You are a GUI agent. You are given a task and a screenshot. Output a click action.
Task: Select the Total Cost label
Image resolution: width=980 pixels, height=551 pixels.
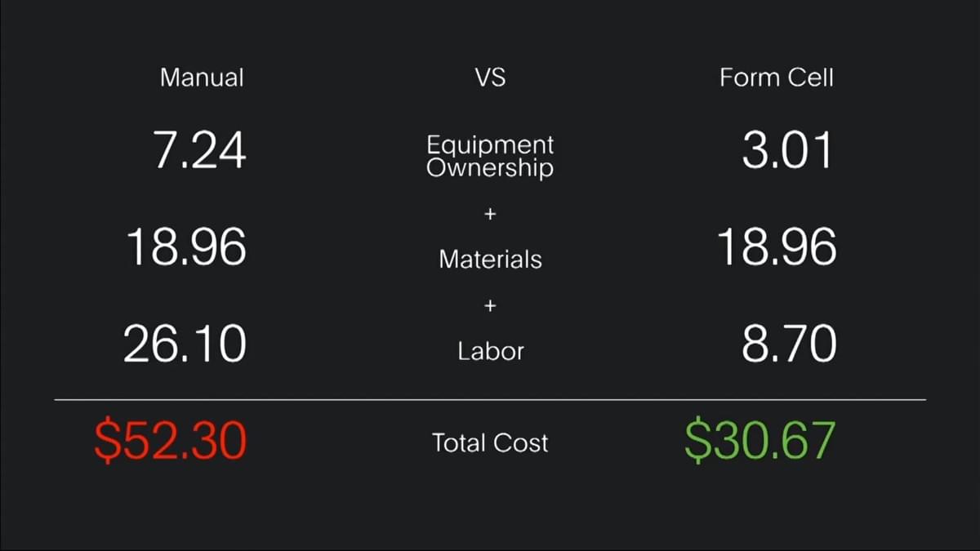point(490,443)
